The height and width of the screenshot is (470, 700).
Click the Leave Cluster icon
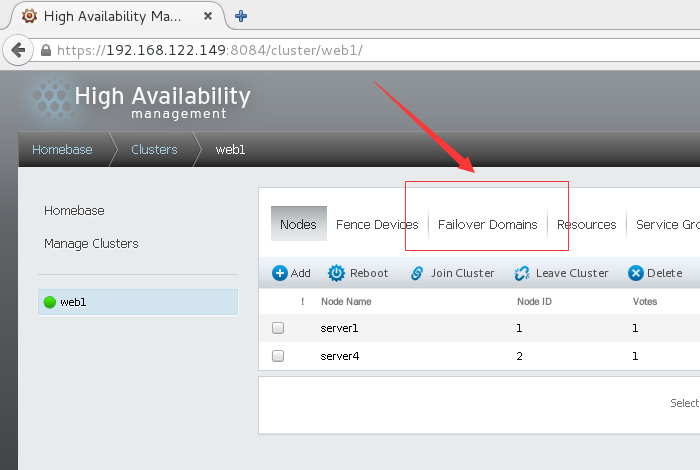coord(521,273)
